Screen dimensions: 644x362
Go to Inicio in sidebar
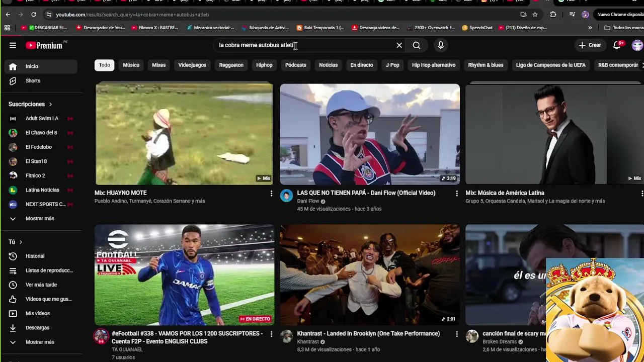pyautogui.click(x=41, y=66)
